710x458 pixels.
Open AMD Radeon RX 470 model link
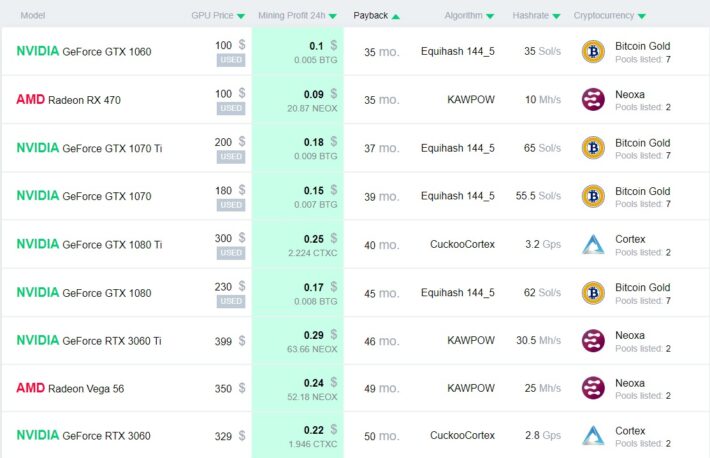[68, 100]
